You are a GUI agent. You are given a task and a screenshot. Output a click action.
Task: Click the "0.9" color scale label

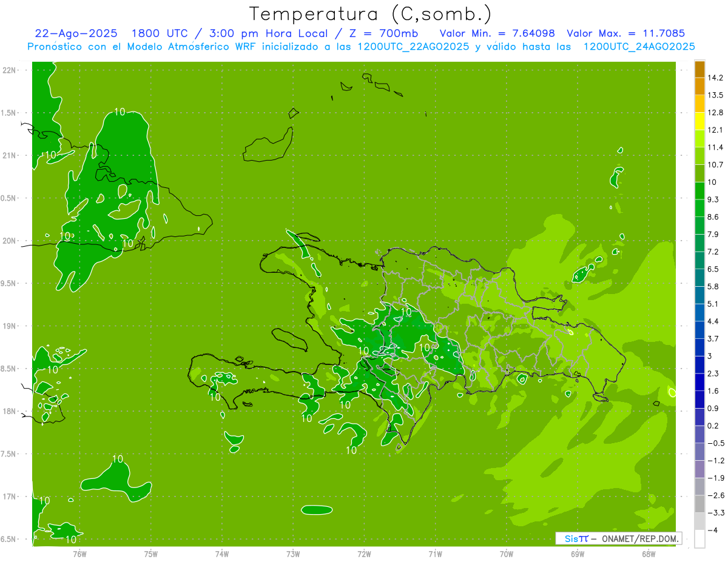click(x=713, y=409)
